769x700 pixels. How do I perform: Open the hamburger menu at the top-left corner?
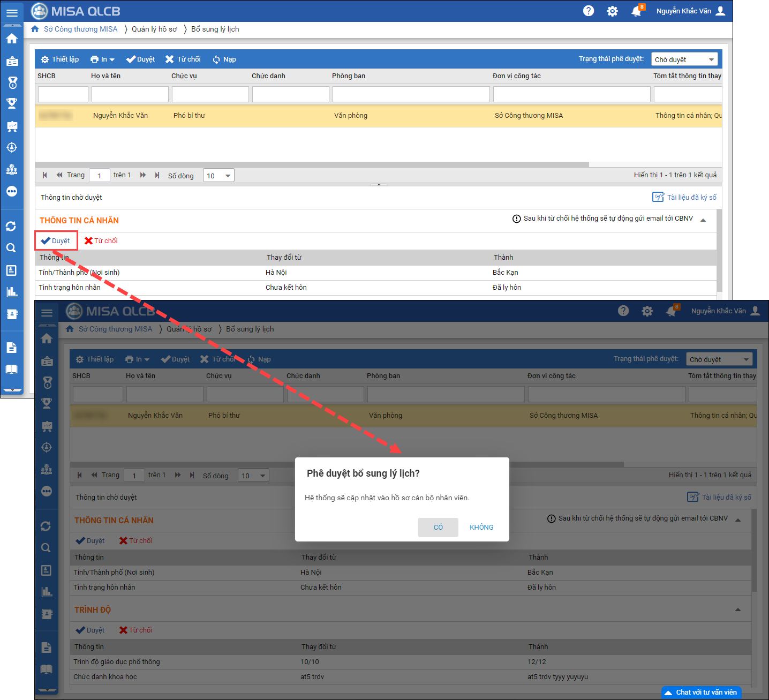click(x=12, y=12)
